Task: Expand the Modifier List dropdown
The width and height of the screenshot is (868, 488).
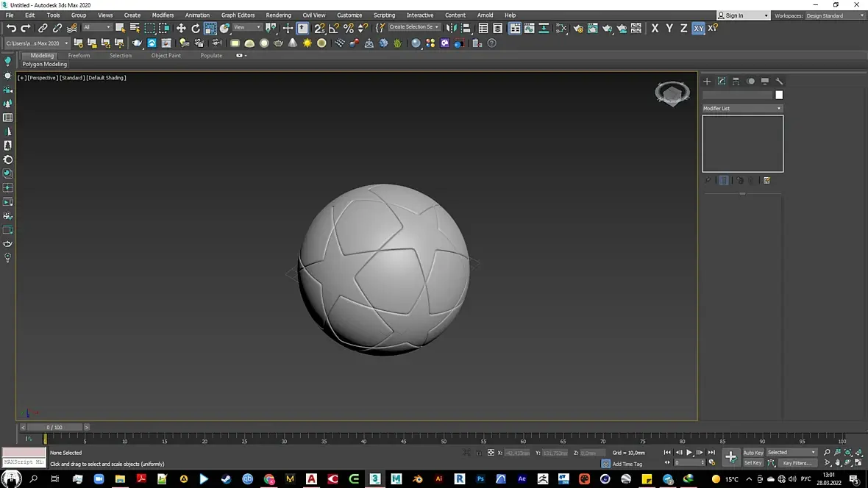Action: tap(742, 108)
